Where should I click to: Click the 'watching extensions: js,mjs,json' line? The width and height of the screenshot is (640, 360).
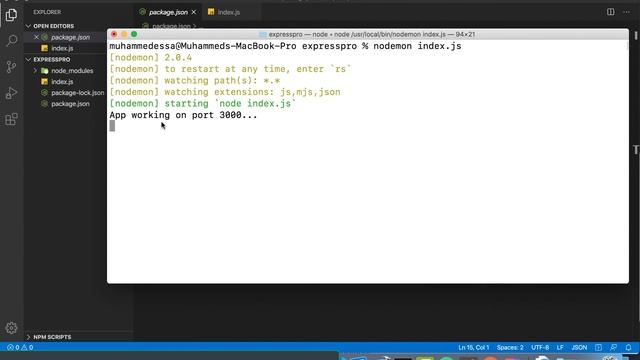point(225,92)
